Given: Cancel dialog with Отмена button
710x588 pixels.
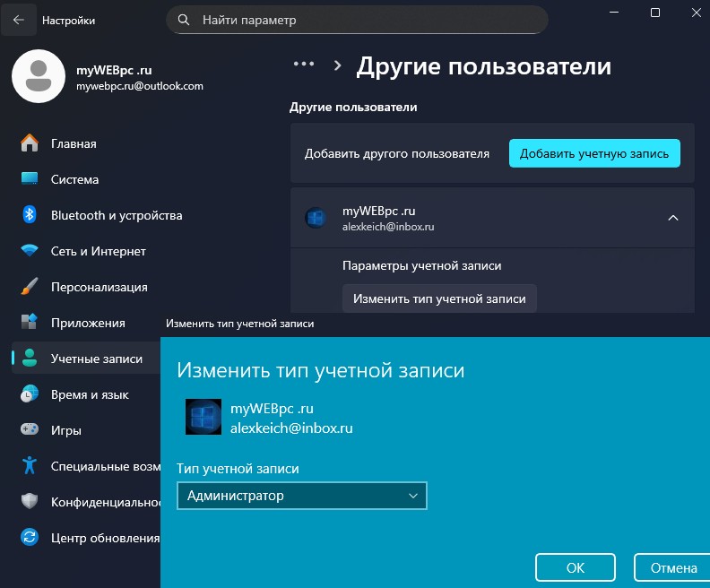Looking at the screenshot, I should coord(673,567).
